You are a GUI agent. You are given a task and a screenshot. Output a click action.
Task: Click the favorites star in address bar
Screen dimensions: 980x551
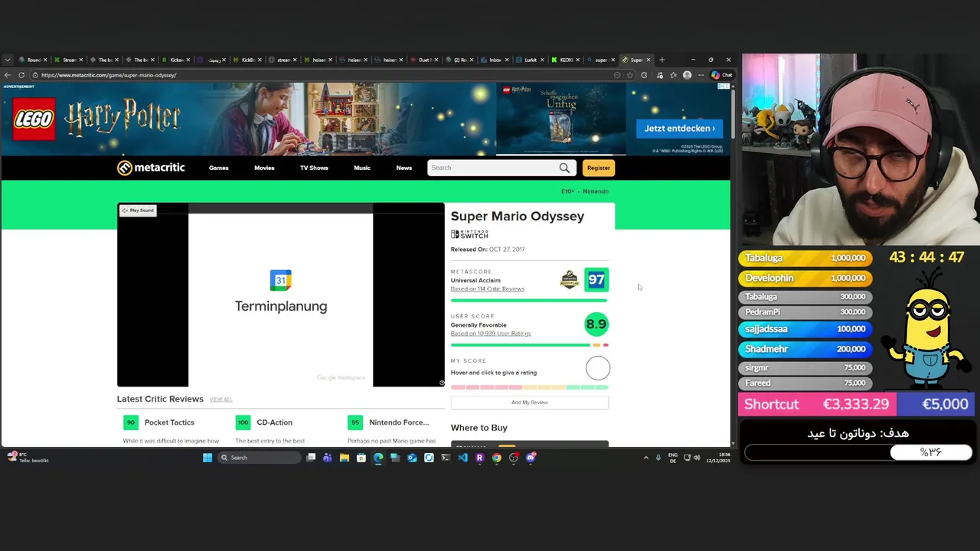pos(630,75)
